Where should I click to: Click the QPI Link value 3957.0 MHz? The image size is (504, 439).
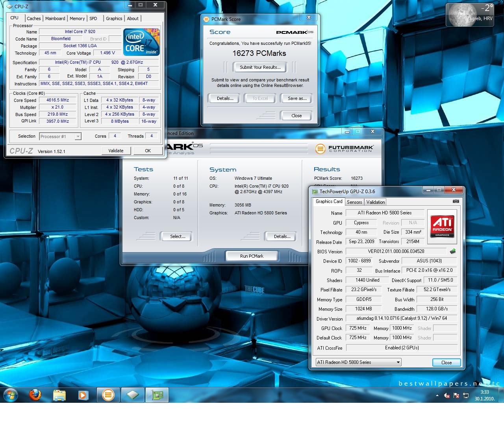pyautogui.click(x=58, y=121)
